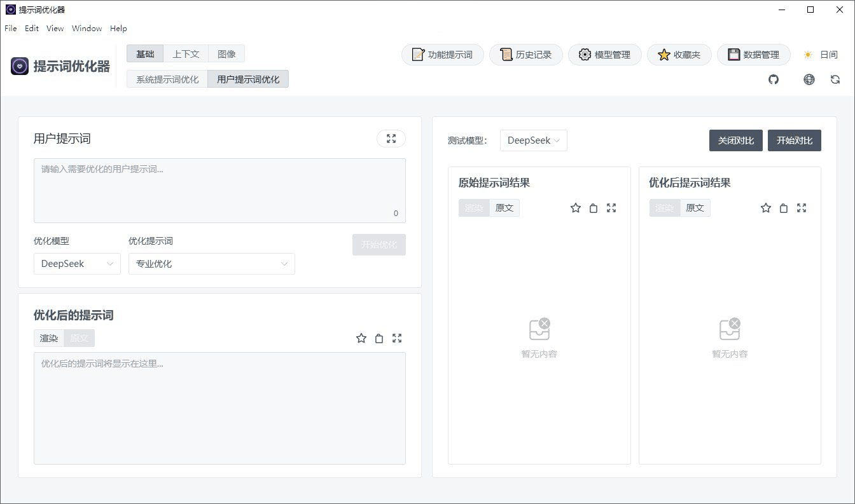Open the 优化模型 DeepSeek dropdown

77,264
